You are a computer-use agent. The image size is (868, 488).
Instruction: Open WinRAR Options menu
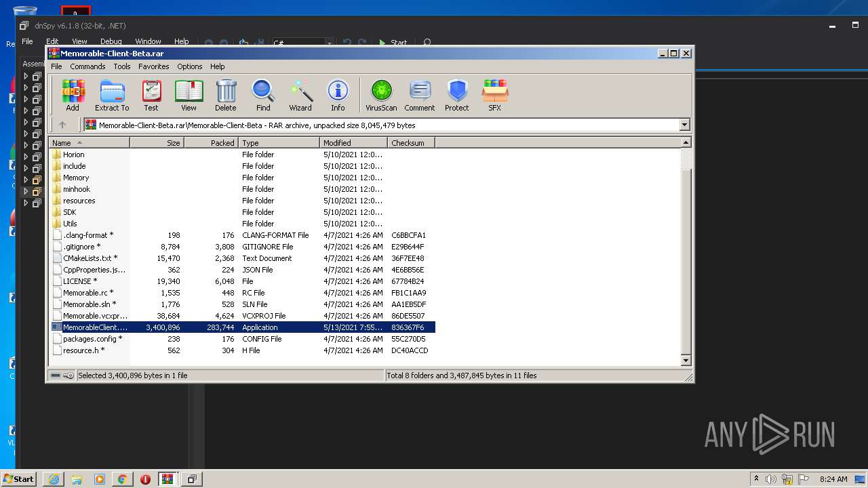pyautogui.click(x=190, y=66)
